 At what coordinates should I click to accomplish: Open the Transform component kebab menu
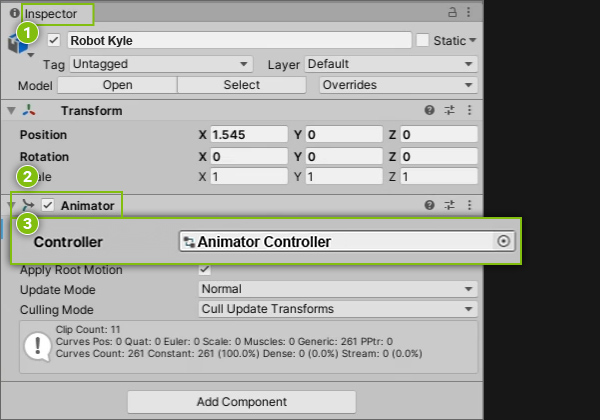(469, 111)
